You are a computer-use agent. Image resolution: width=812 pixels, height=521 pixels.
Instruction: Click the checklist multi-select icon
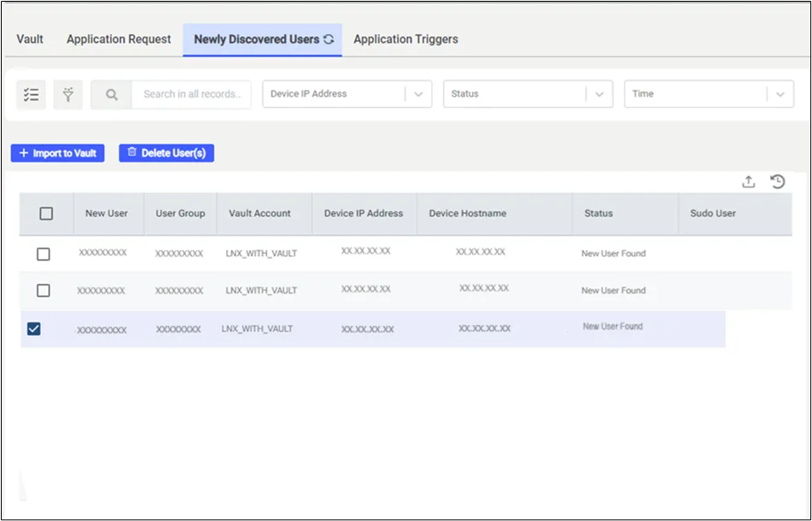tap(31, 94)
